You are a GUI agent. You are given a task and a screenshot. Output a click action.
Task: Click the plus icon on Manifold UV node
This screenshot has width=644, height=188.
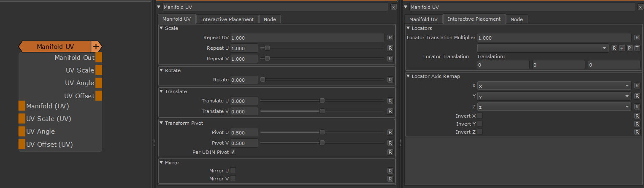click(x=96, y=47)
